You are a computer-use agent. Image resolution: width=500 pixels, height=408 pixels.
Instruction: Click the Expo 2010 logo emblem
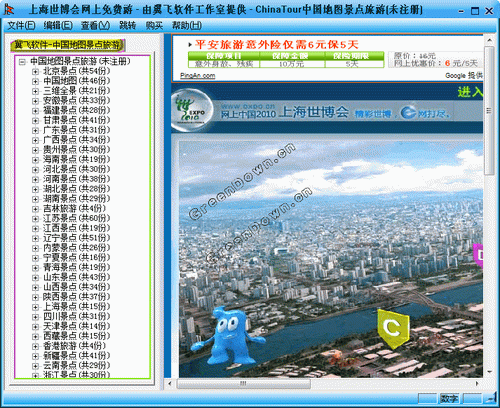point(193,110)
